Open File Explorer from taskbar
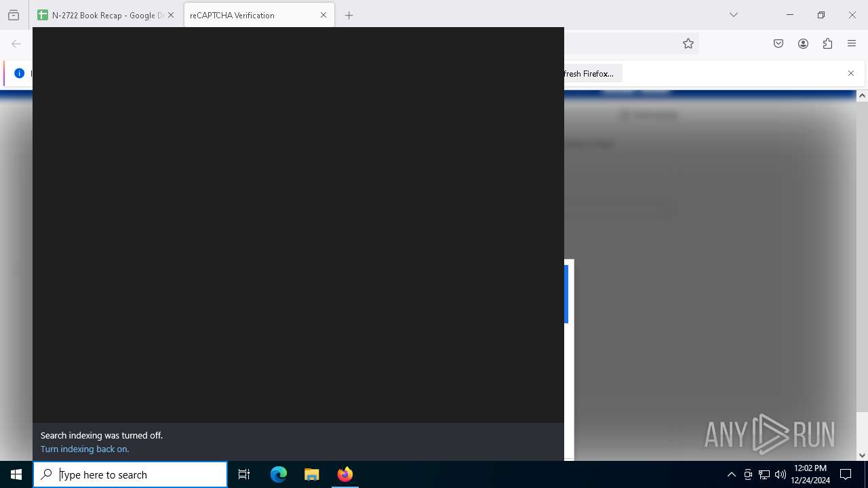868x488 pixels. pyautogui.click(x=311, y=474)
